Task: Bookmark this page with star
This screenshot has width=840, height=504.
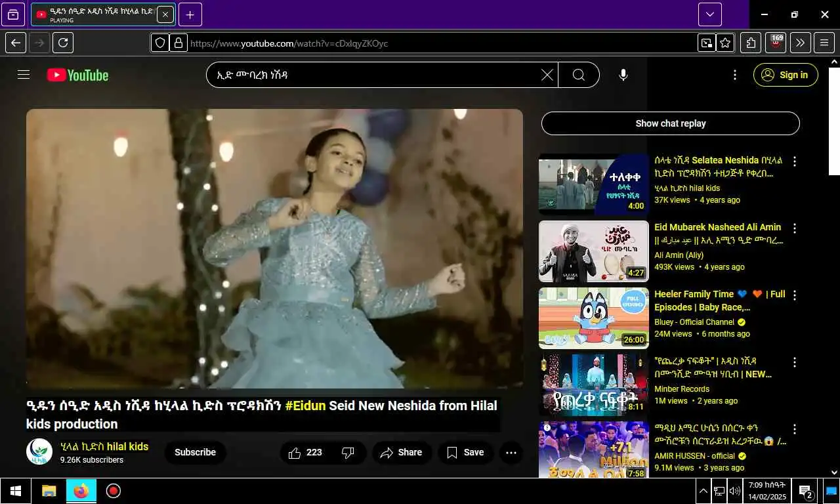Action: coord(725,43)
